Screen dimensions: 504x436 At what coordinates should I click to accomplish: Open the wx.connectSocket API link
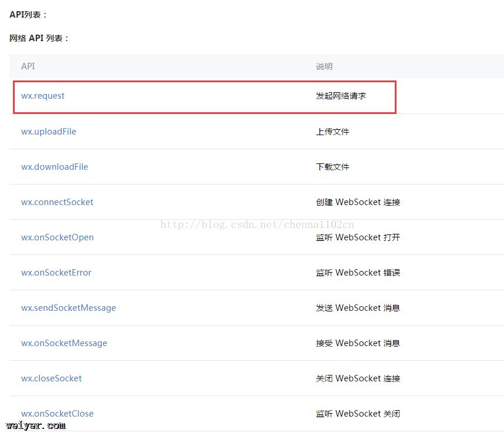[57, 202]
